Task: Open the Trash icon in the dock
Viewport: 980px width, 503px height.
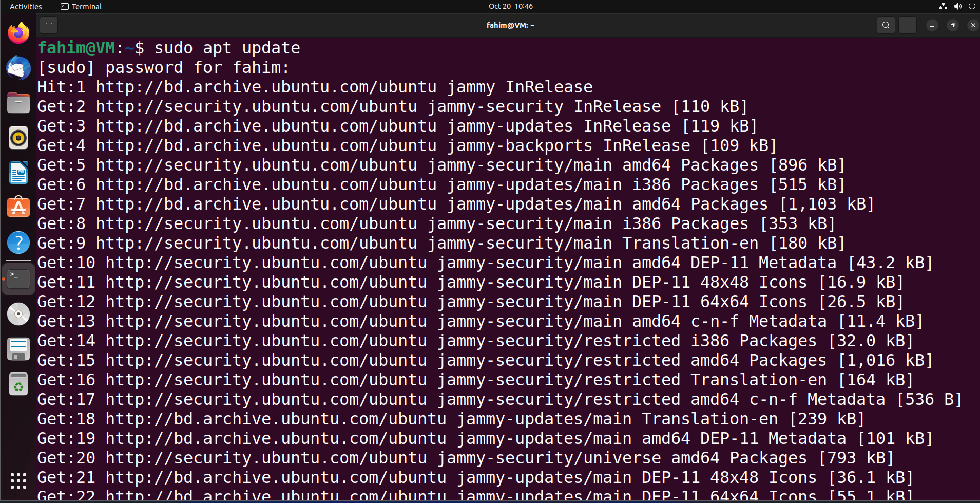Action: click(18, 384)
